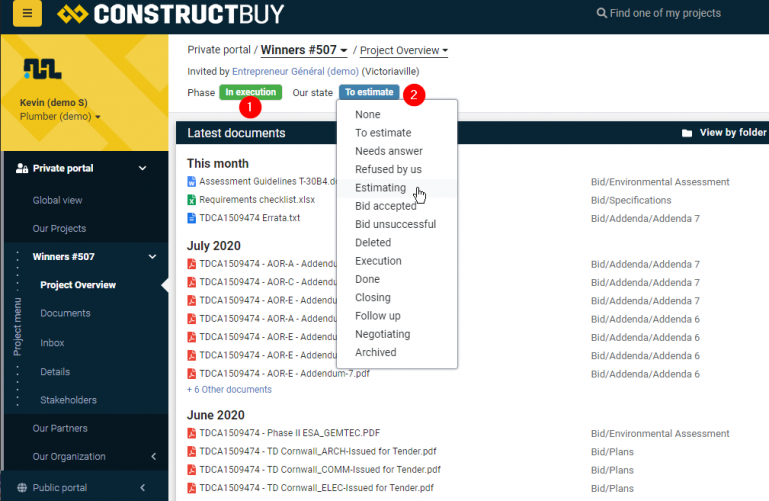
Task: Open the Plumber (demo) organization dropdown
Action: coord(60,117)
